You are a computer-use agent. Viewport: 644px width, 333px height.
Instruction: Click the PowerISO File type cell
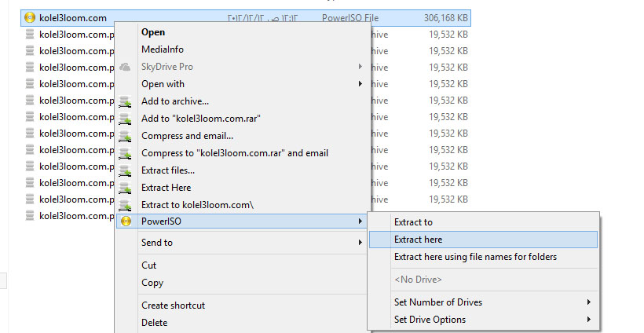click(350, 18)
